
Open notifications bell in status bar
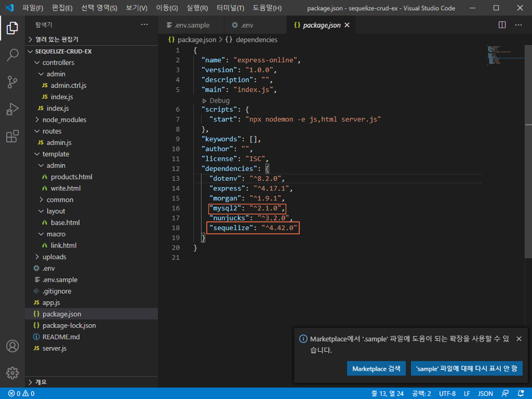coord(521,394)
